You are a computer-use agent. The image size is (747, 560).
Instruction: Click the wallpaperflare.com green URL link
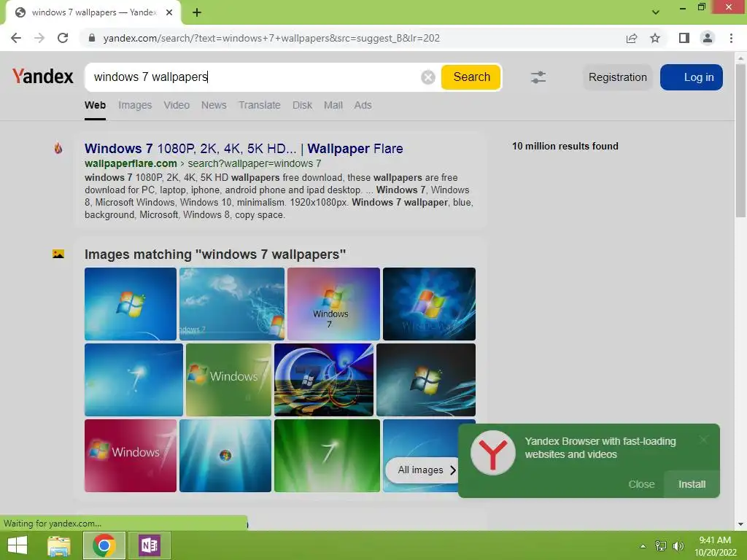[x=131, y=163]
